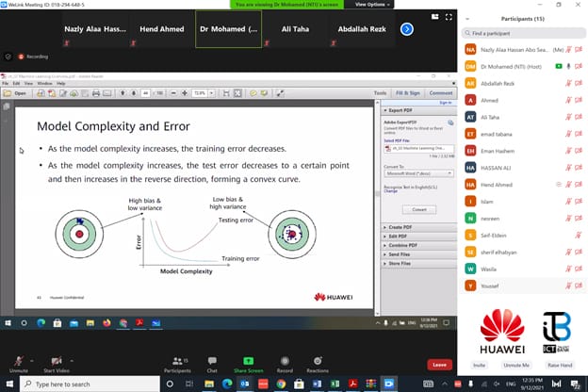Click the next-participants arrow in video strip
Viewport: 588px width, 392px height.
click(x=407, y=29)
